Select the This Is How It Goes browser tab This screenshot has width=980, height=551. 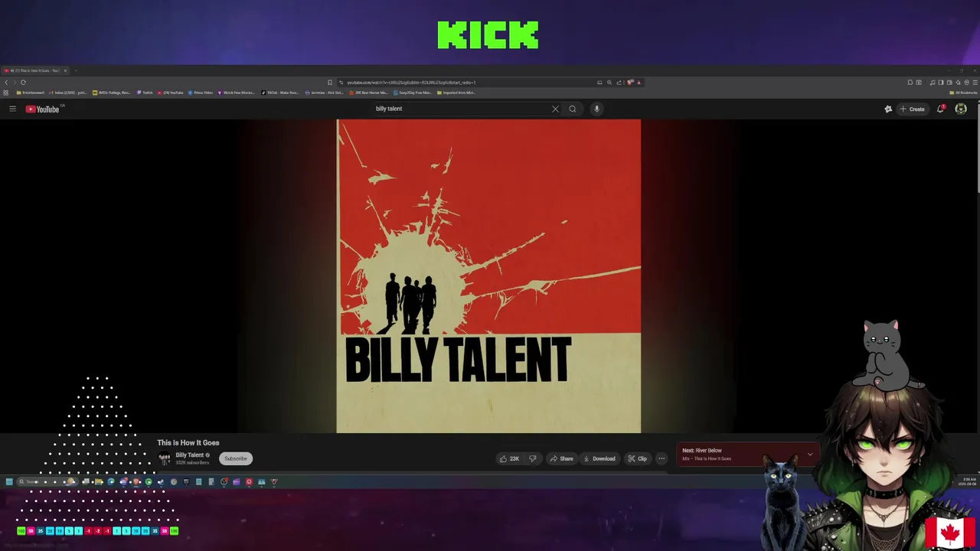pyautogui.click(x=34, y=70)
